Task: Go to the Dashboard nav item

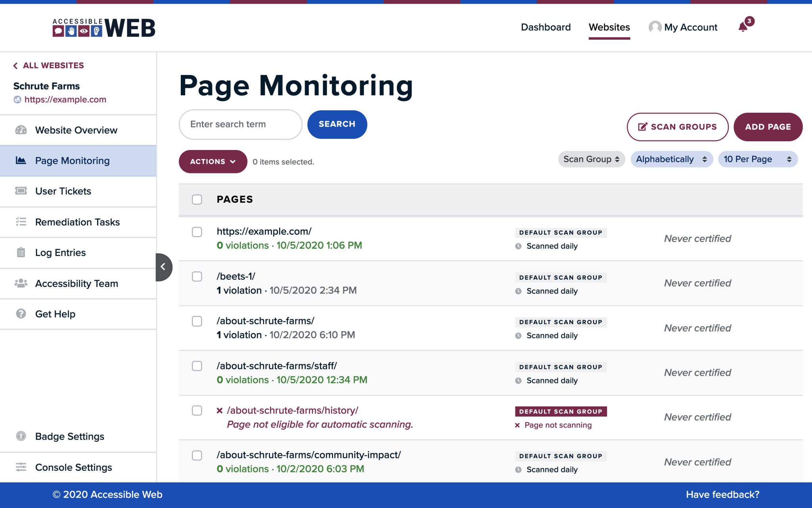Action: [x=546, y=27]
